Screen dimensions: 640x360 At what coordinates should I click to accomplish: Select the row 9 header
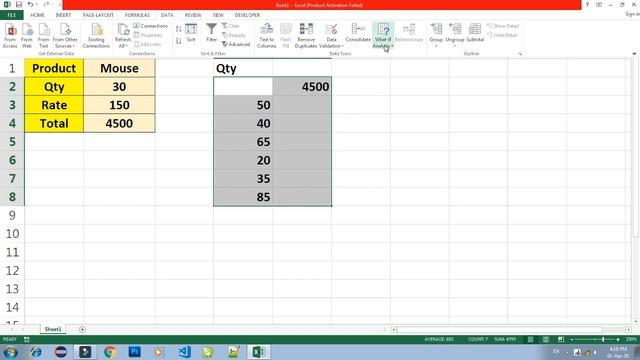12,215
